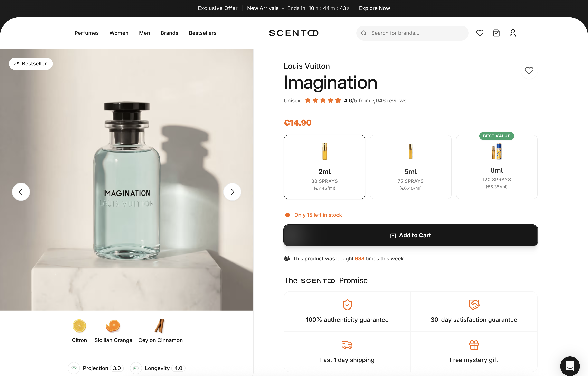Open the shopping cart bag icon
Image resolution: width=588 pixels, height=376 pixels.
496,33
